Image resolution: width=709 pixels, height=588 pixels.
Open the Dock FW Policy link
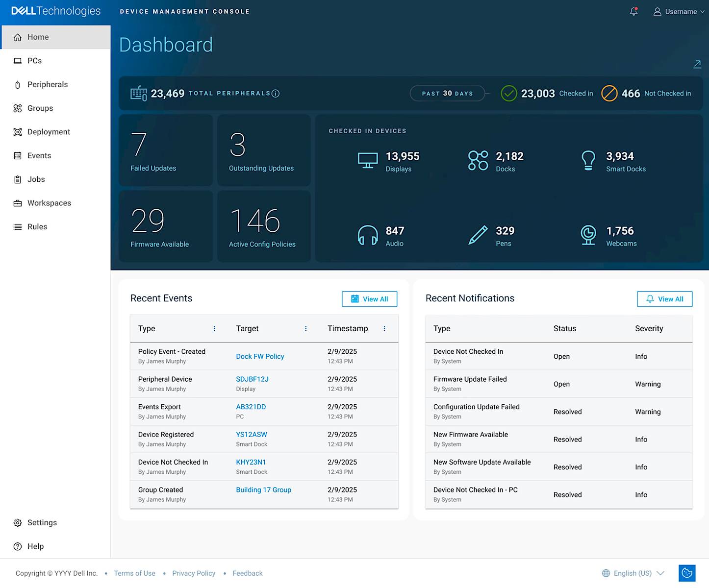260,356
